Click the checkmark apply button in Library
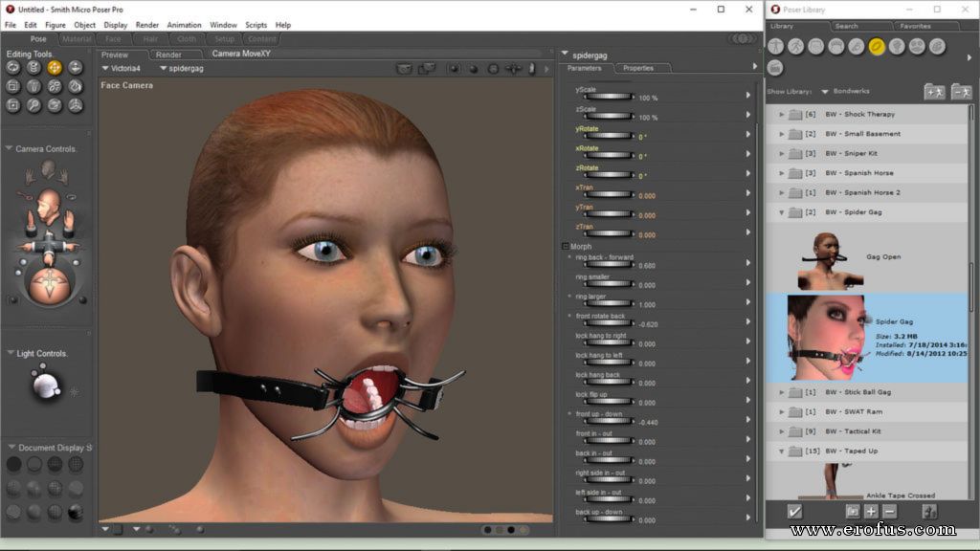Screen dimensions: 980x551 794,511
